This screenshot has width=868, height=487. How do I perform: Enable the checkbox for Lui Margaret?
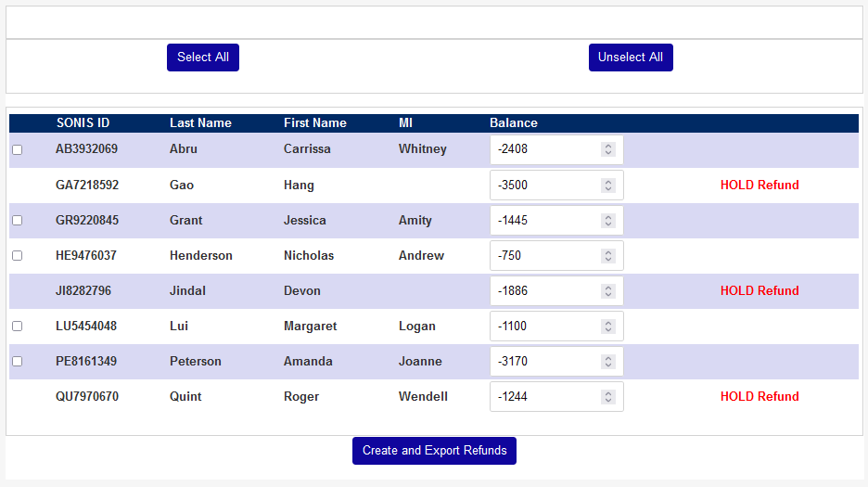(x=18, y=326)
